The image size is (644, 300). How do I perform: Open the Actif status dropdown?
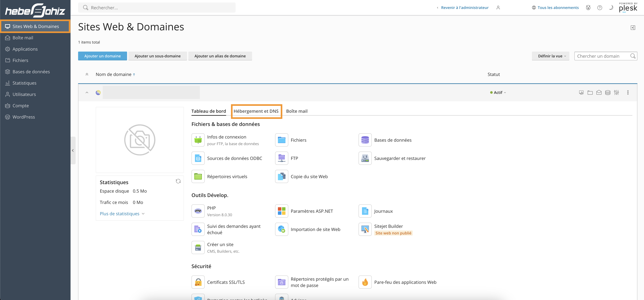point(498,93)
